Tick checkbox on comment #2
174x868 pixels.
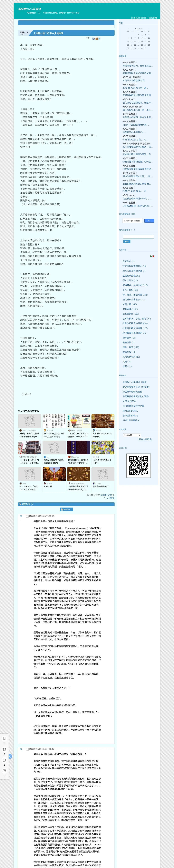pos(27,749)
